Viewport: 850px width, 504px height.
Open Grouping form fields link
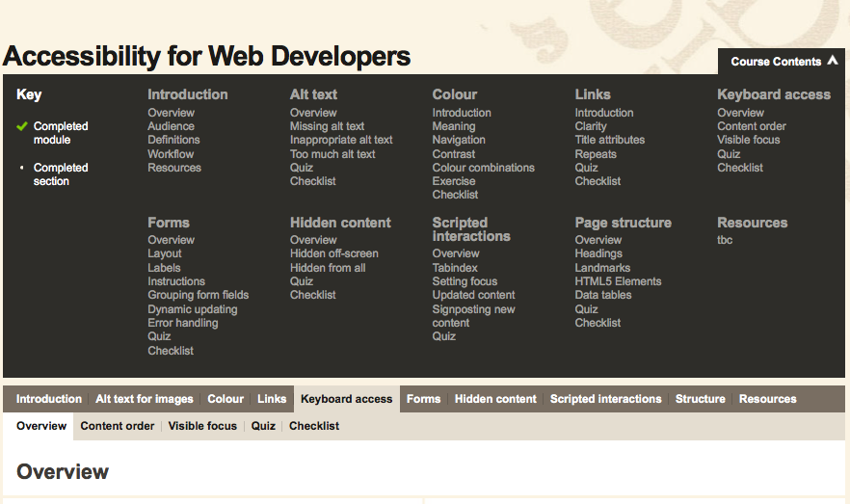point(198,295)
